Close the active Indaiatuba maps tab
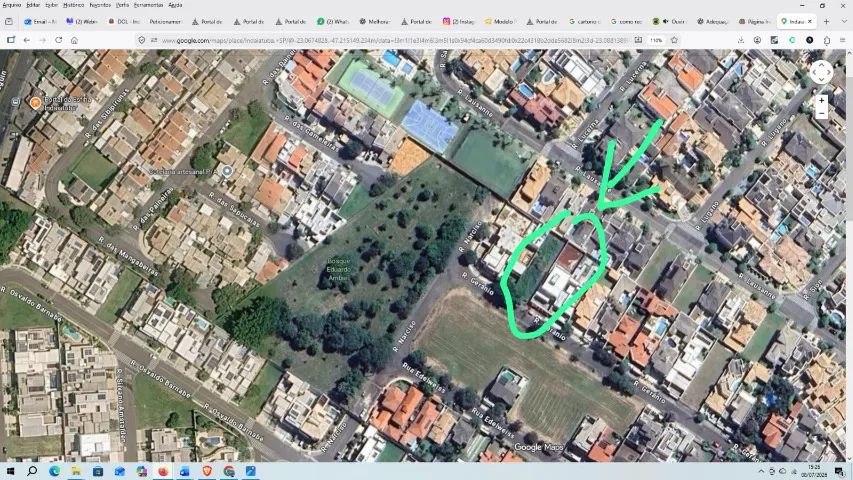The width and height of the screenshot is (853, 480). pyautogui.click(x=809, y=21)
